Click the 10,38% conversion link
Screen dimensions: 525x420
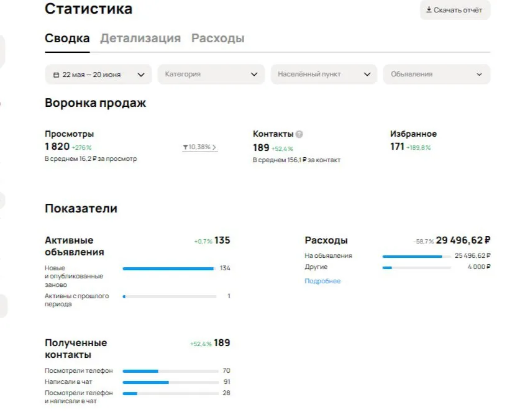(x=200, y=147)
